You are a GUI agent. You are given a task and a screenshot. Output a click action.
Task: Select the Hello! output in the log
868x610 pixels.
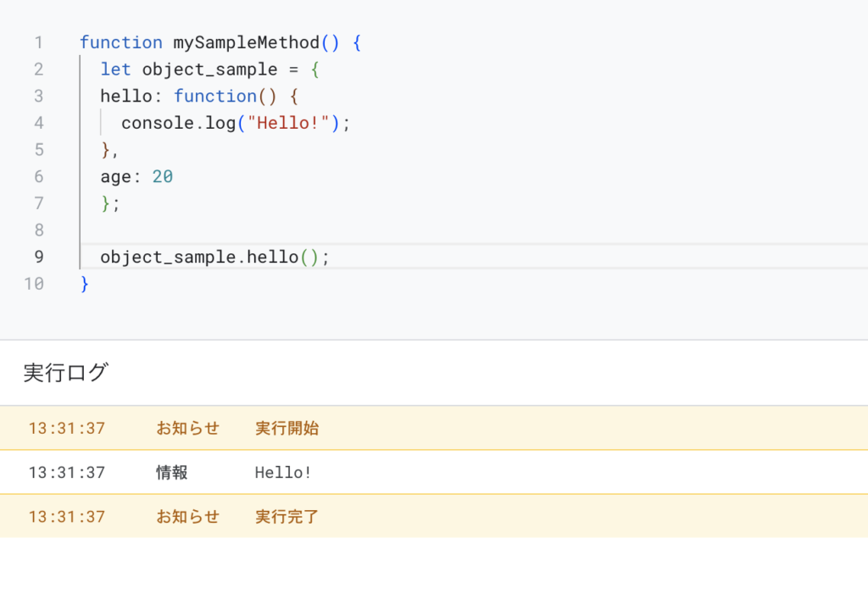[283, 473]
